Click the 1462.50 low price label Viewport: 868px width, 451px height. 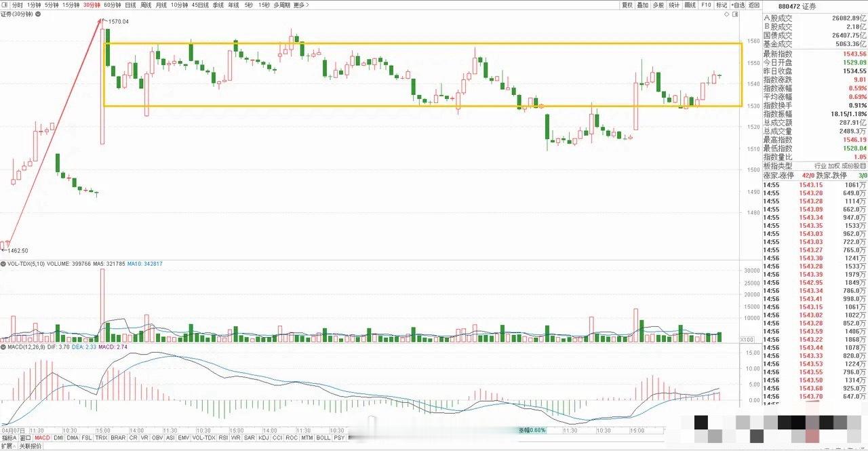tap(17, 250)
